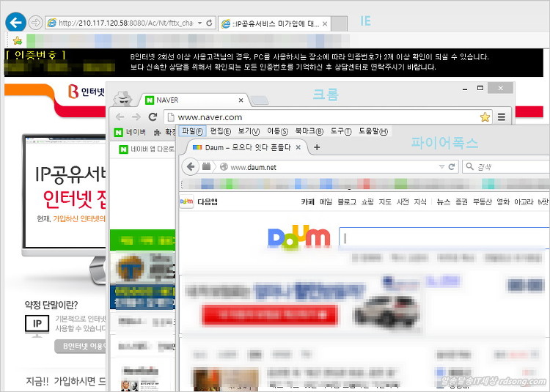Image resolution: width=550 pixels, height=392 pixels.
Task: Click the Internet Explorer back arrow button
Action: 15,22
